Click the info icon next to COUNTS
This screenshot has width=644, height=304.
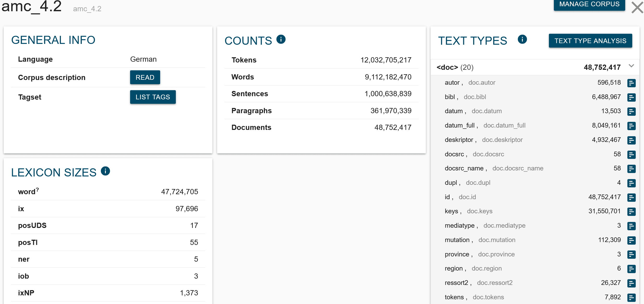[x=281, y=39]
